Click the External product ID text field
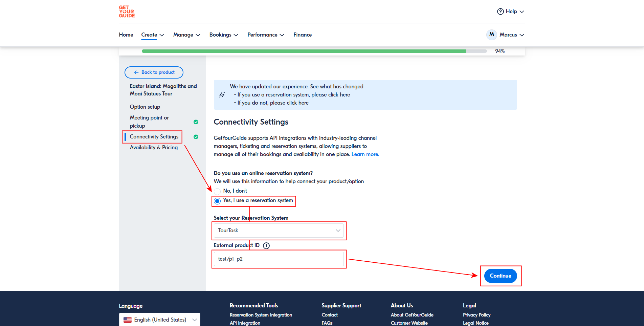 (279, 259)
